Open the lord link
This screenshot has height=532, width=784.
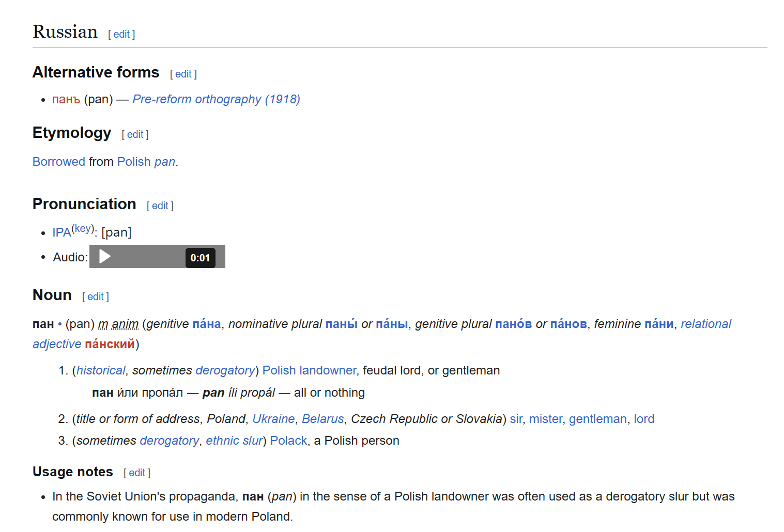644,419
